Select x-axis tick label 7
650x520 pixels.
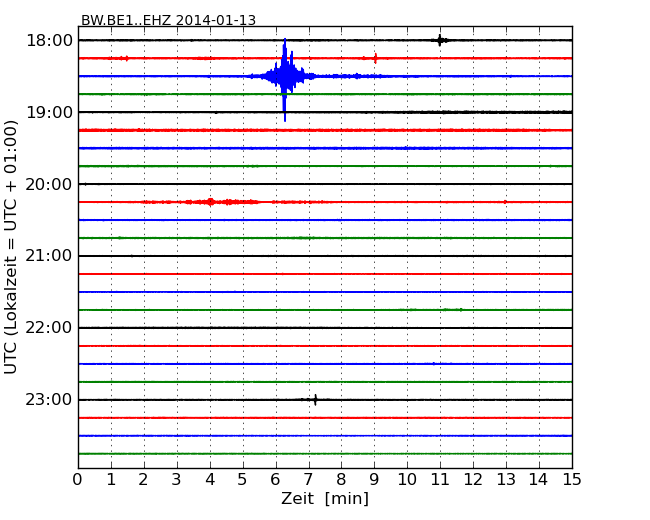pos(308,479)
